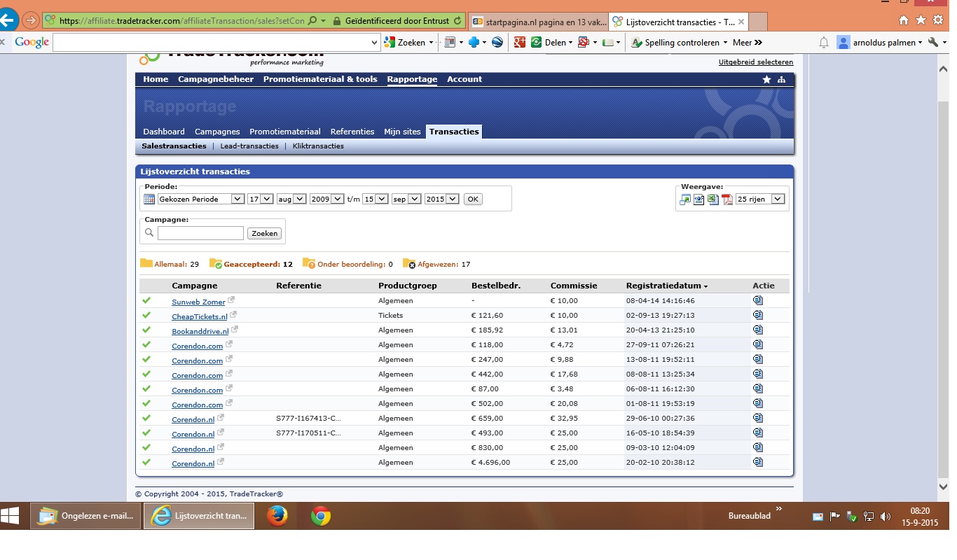This screenshot has height=560, width=957.
Task: Open Ongelezen e-mail taskbar item
Action: tap(87, 517)
